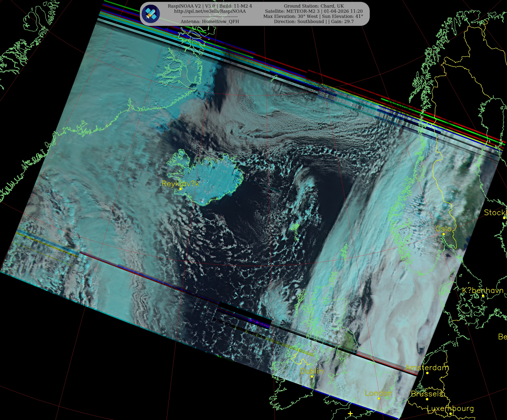507x420 pixels.
Task: Click the Amsterdam city marker dot
Action: point(427,373)
